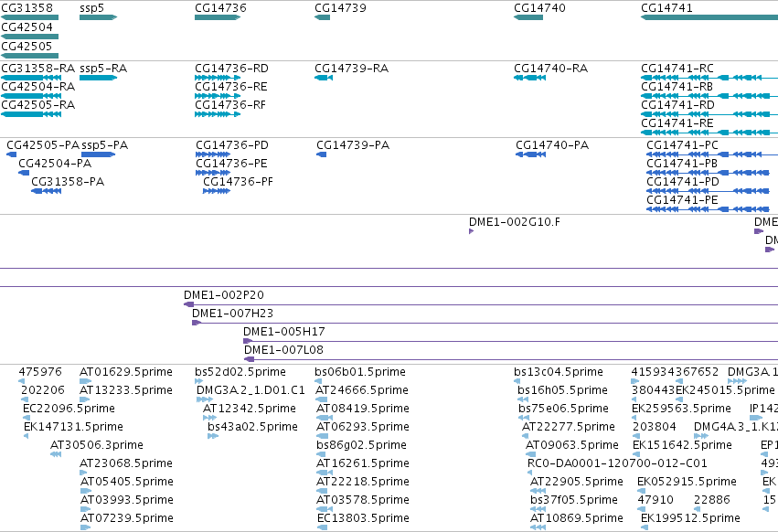Viewport: 778px width, 532px height.
Task: Click the CG42505 gene label
Action: 27,46
